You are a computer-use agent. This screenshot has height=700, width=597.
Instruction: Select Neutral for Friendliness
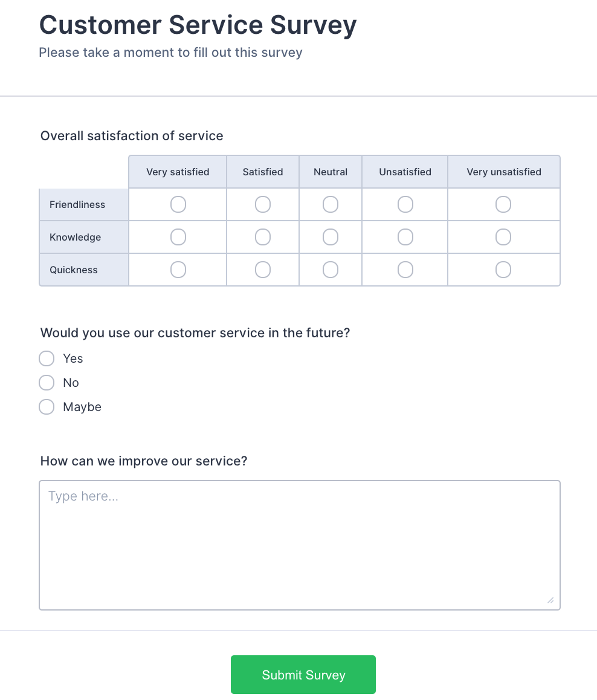click(331, 204)
